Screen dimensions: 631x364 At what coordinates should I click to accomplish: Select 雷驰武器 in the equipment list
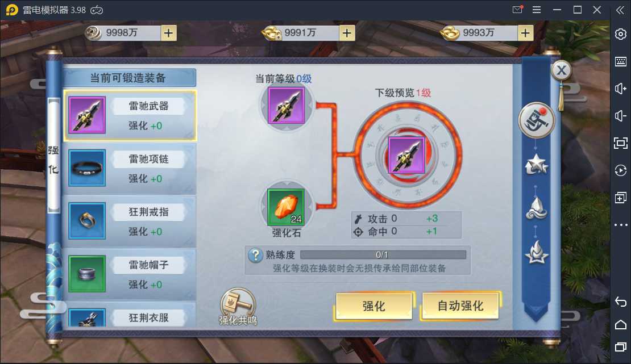130,115
